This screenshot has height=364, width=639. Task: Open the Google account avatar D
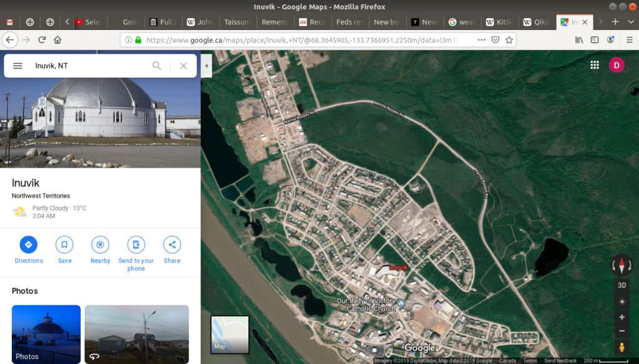(617, 65)
